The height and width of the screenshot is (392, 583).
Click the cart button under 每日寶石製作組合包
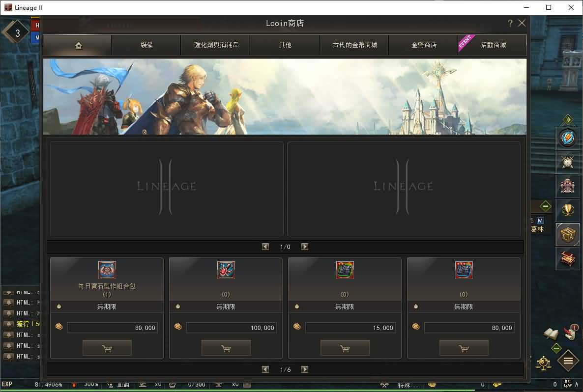tap(107, 348)
